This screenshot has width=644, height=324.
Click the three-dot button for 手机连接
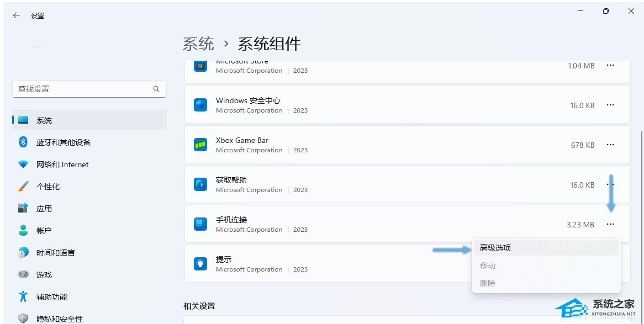click(610, 224)
